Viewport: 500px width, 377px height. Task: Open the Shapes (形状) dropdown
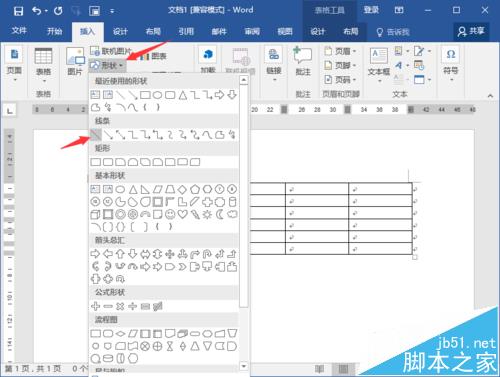(107, 65)
